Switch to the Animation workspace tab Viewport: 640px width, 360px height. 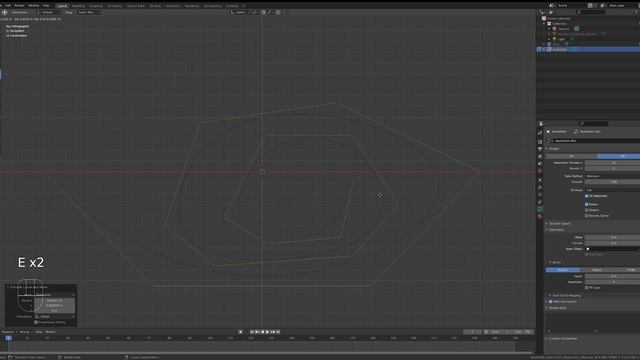point(173,6)
